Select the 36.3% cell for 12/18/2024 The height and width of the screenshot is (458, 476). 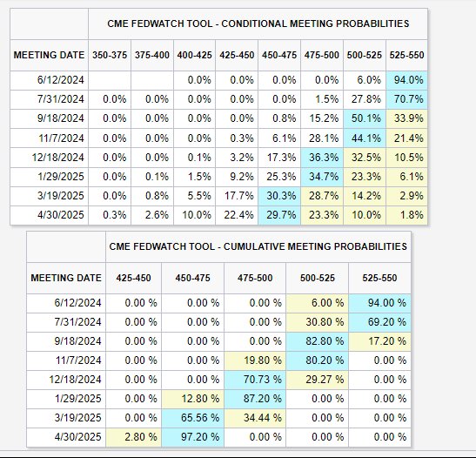(322, 158)
